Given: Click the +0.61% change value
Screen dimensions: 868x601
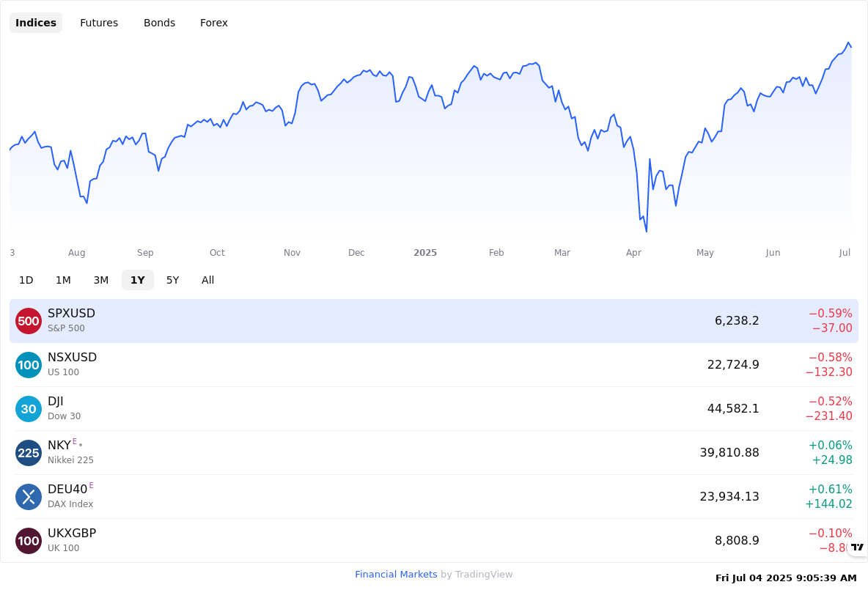Looking at the screenshot, I should [x=831, y=489].
